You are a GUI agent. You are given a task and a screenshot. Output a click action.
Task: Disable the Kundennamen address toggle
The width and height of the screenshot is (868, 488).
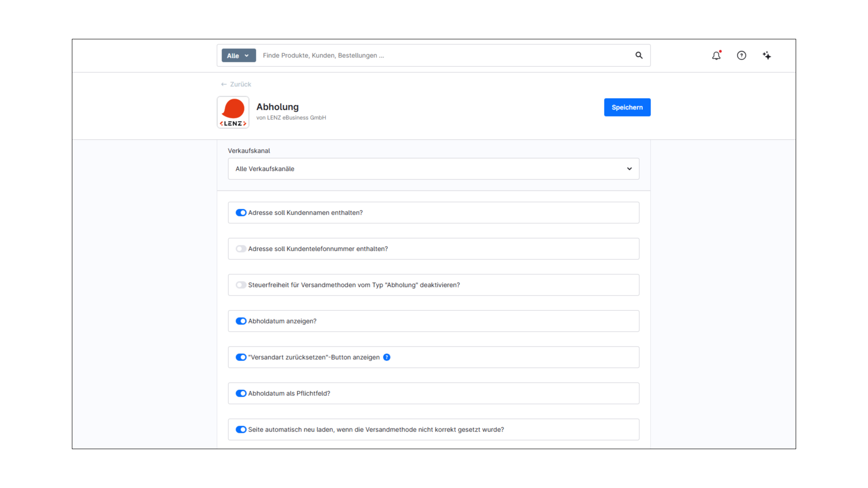click(x=241, y=213)
